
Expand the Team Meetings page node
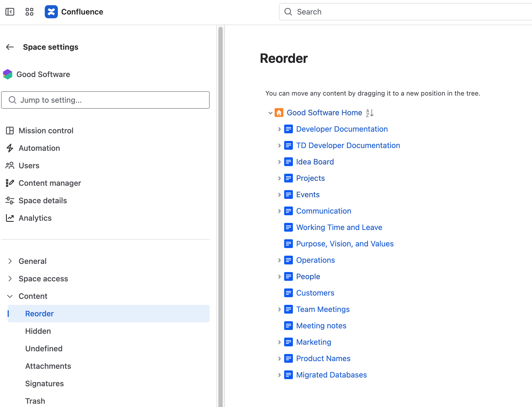click(x=279, y=309)
